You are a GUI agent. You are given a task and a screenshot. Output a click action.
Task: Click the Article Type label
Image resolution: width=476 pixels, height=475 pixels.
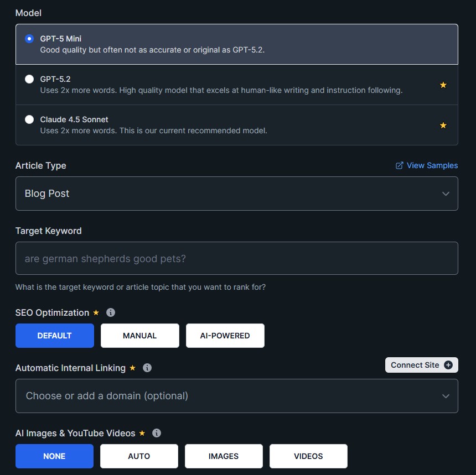40,165
